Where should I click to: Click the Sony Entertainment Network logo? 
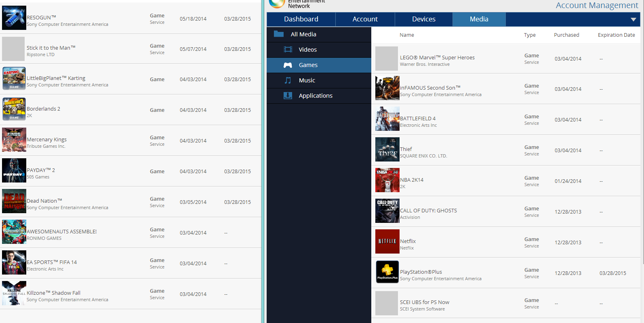tap(277, 4)
